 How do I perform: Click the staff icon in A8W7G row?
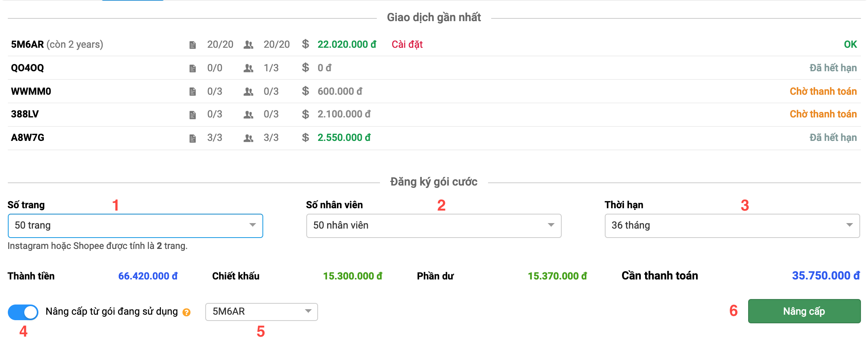click(248, 138)
